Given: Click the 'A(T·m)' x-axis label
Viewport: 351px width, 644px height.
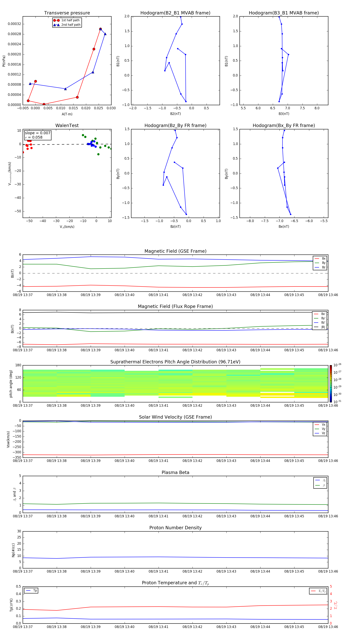Looking at the screenshot, I should [x=67, y=114].
